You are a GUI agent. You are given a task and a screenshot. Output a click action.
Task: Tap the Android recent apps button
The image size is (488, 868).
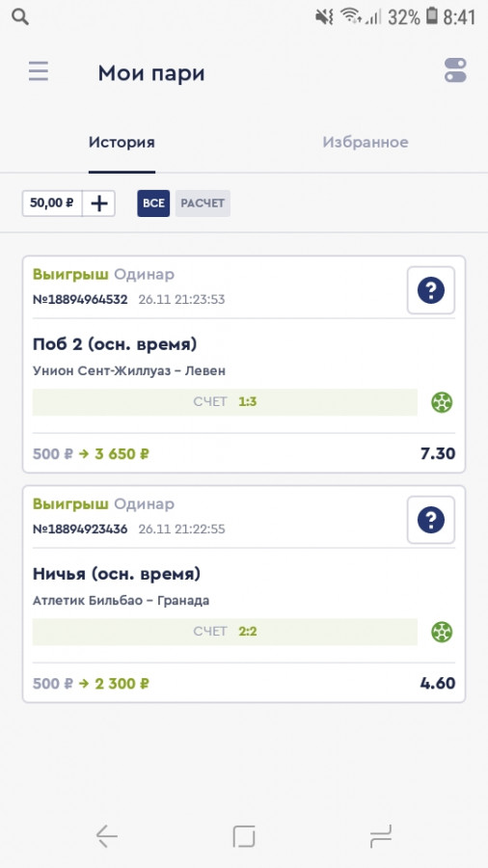point(381,836)
